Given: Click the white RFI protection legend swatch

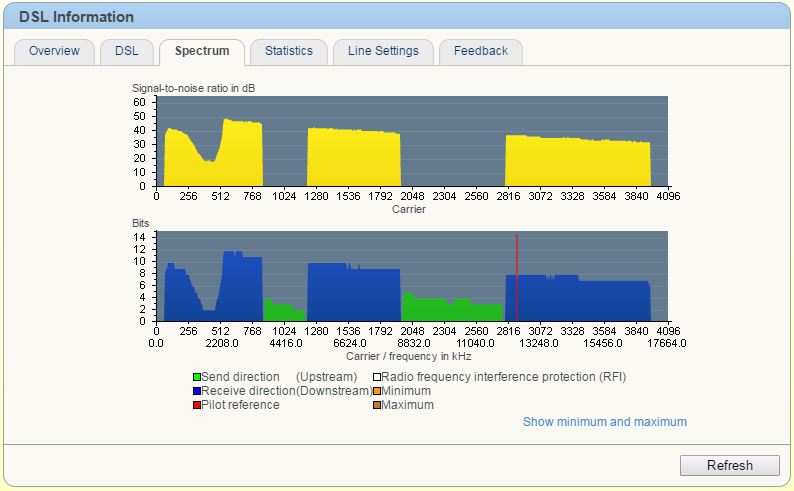Looking at the screenshot, I should coord(377,378).
